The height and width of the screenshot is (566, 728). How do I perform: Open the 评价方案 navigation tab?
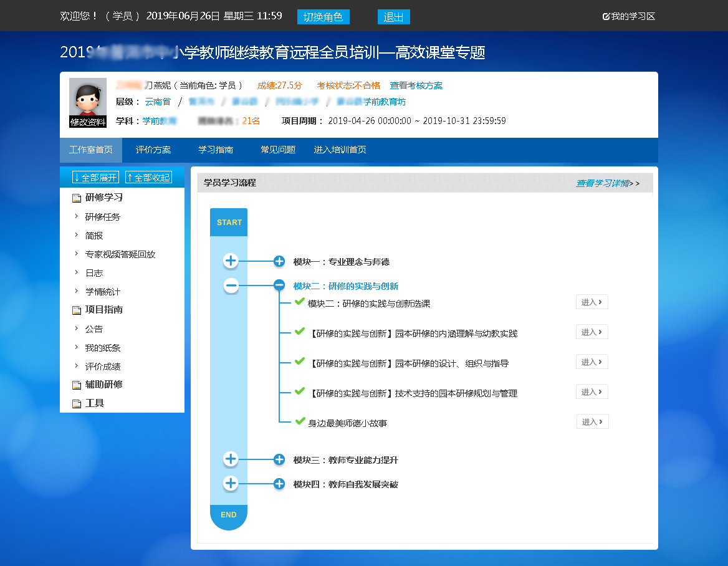153,150
